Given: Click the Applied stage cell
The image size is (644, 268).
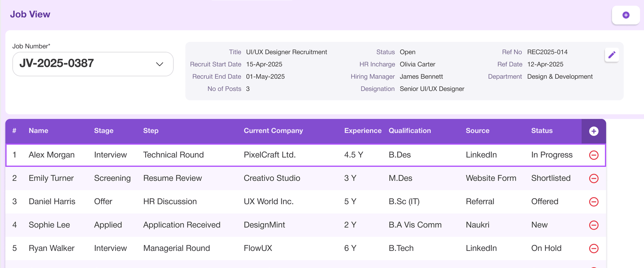Looking at the screenshot, I should pos(108,225).
